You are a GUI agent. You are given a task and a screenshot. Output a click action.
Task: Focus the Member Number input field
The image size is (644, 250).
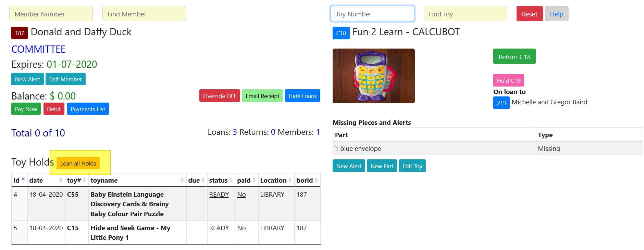coord(51,14)
